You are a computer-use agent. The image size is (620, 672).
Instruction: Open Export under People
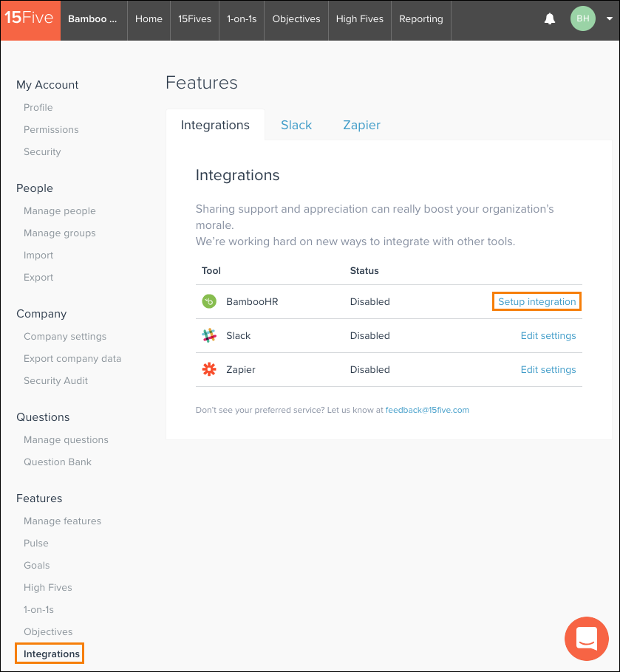click(38, 277)
